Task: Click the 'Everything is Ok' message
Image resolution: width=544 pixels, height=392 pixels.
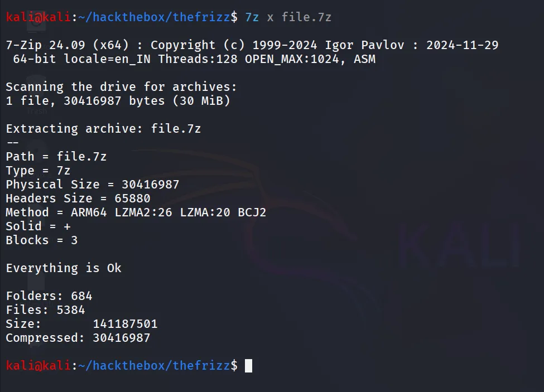Action: (64, 268)
